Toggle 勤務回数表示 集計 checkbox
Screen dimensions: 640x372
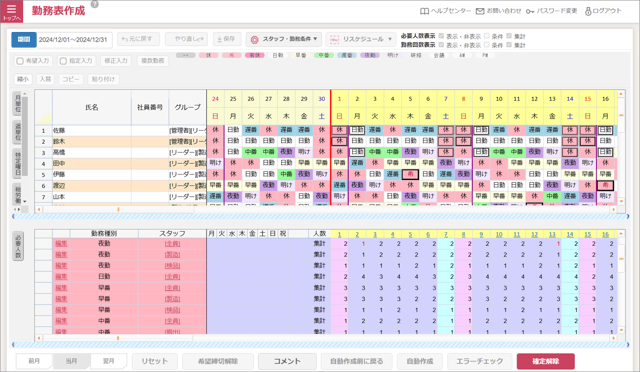click(x=509, y=45)
